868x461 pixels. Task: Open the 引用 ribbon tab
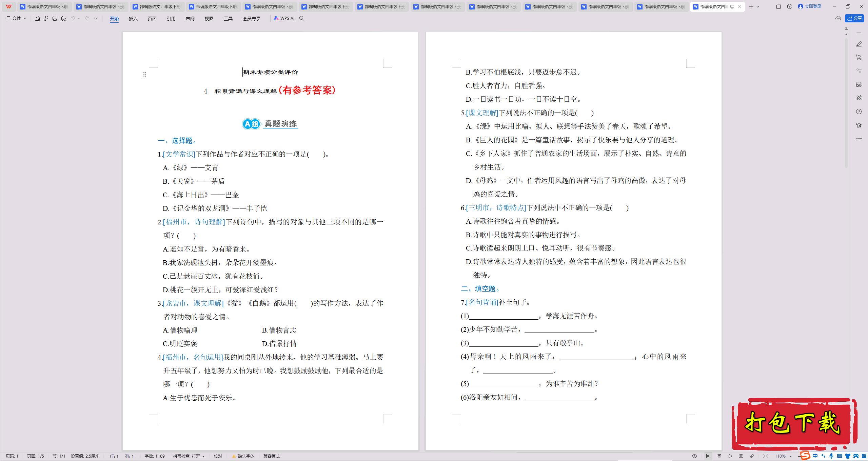click(x=171, y=19)
